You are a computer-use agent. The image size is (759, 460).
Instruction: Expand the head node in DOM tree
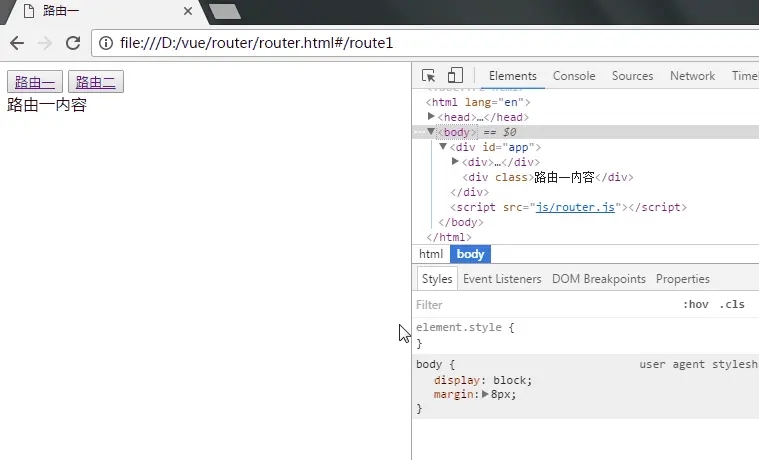coord(431,116)
